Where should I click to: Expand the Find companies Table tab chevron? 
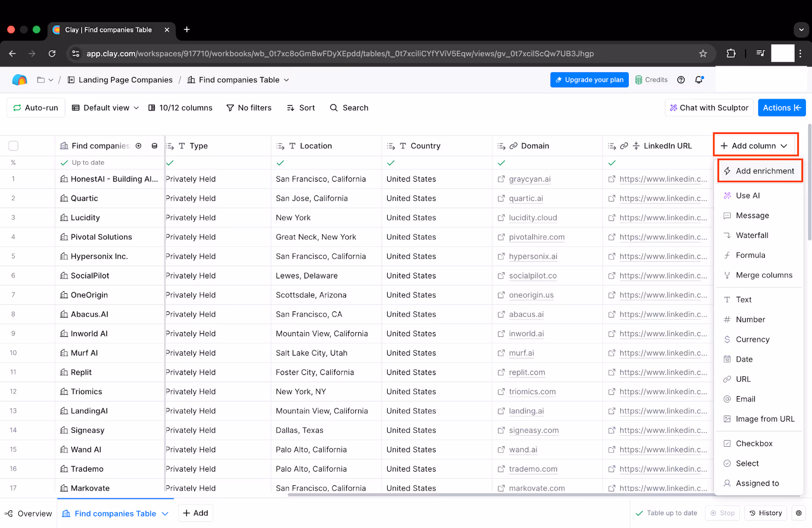coord(165,513)
